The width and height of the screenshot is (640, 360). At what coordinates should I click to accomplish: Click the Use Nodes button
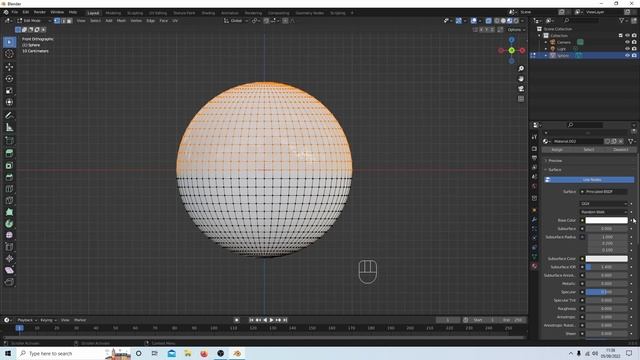pos(589,180)
